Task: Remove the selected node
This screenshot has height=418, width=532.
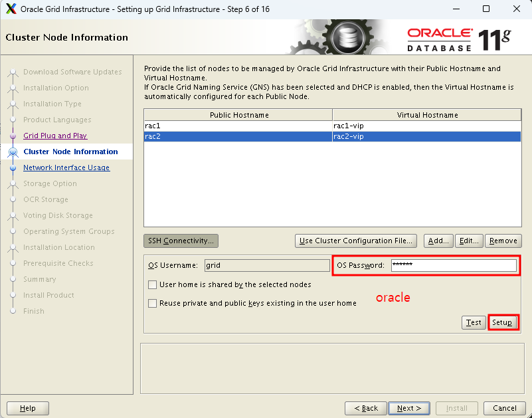Action: click(x=503, y=241)
